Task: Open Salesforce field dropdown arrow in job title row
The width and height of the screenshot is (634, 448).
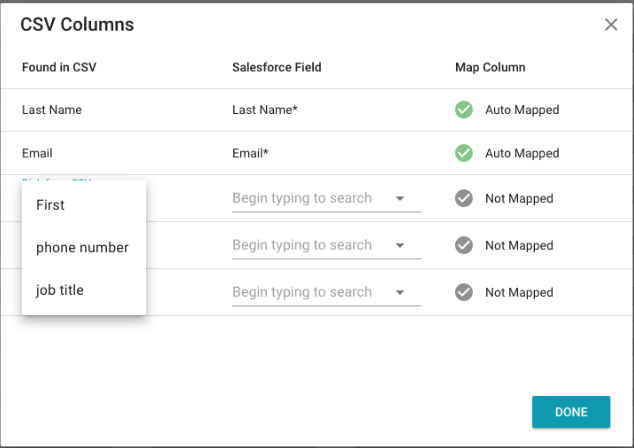Action: pyautogui.click(x=400, y=292)
